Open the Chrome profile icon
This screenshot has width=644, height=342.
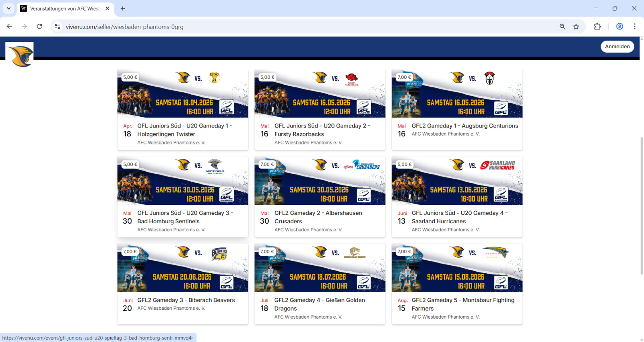619,27
